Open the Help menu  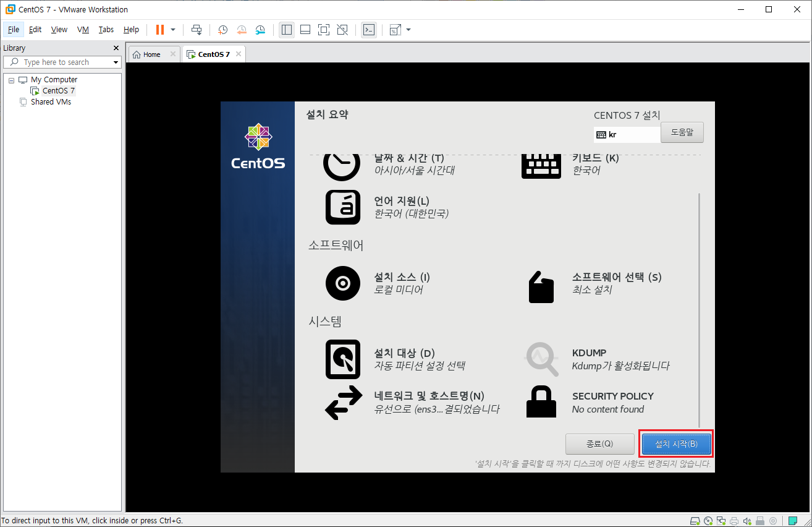(x=131, y=30)
